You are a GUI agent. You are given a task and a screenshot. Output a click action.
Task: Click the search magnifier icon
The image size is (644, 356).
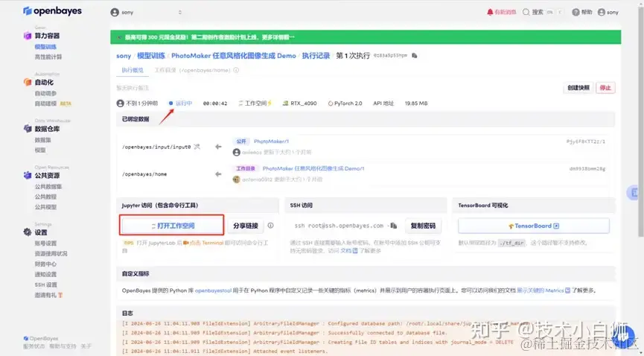click(526, 13)
